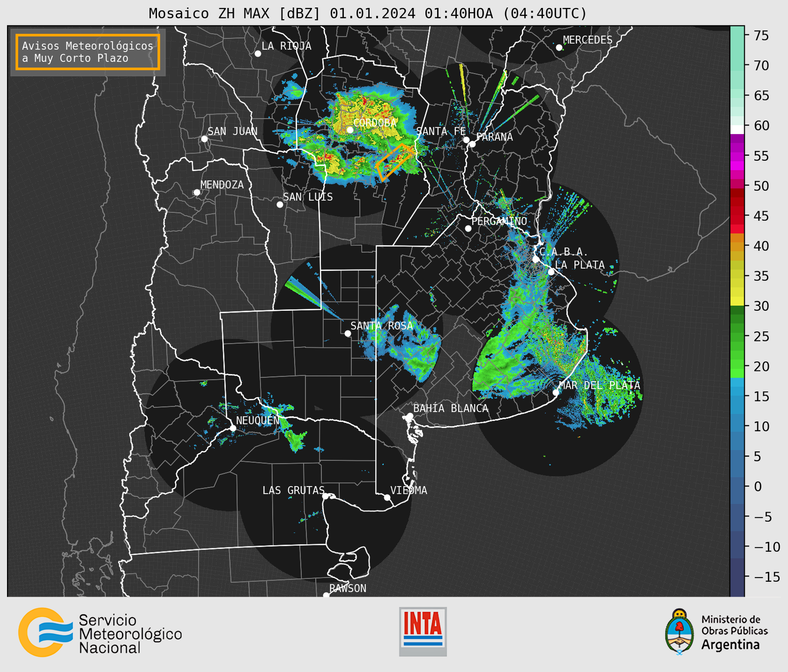Click the white city dot for Córdoba
This screenshot has height=672, width=788.
click(x=350, y=130)
